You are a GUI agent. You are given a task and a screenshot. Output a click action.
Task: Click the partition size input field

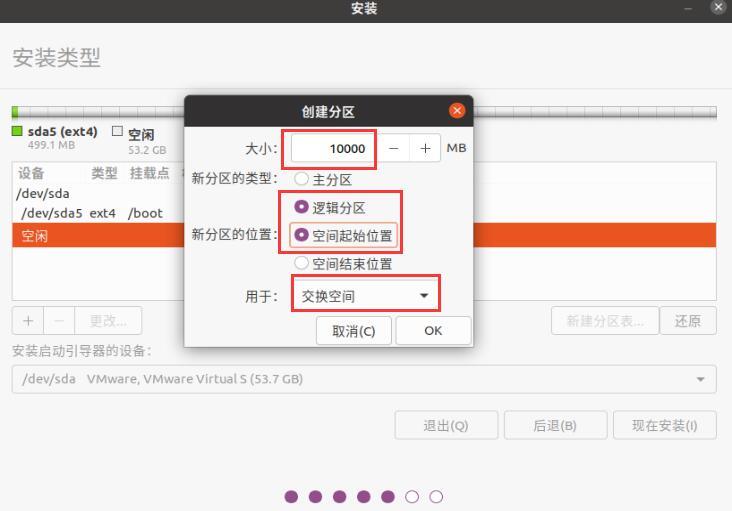click(x=334, y=148)
